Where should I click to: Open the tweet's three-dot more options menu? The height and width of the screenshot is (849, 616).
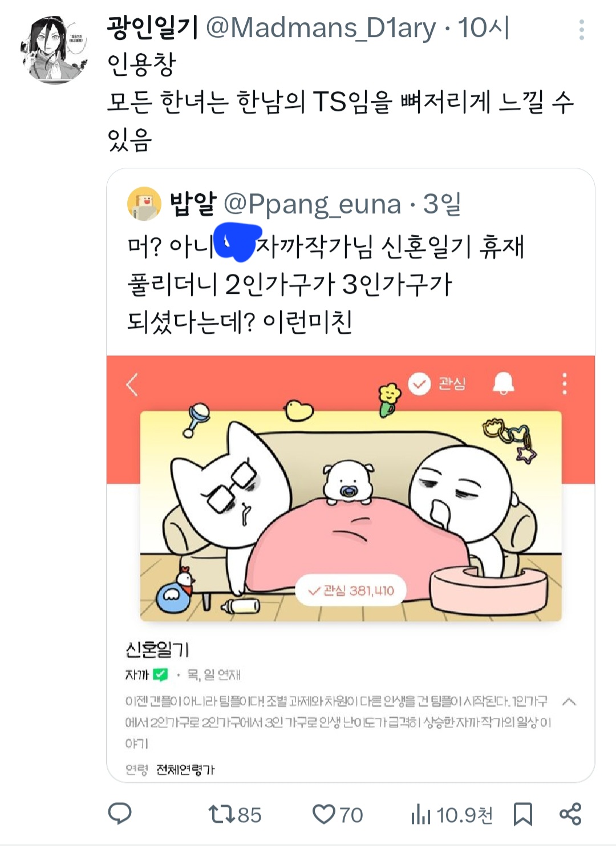[x=581, y=30]
